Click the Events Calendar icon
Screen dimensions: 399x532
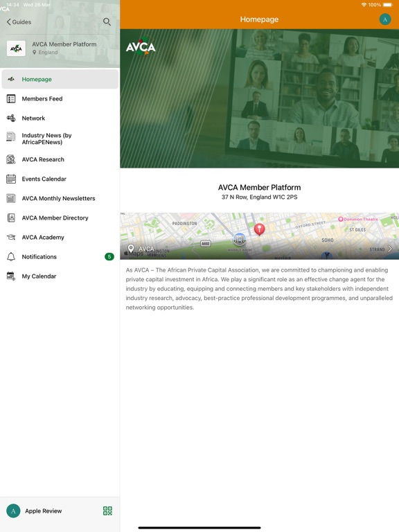[11, 179]
